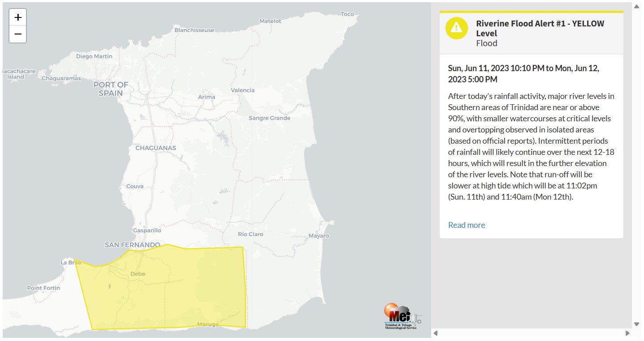Click the Arima map label
Screen dimensions: 644x341
(207, 97)
